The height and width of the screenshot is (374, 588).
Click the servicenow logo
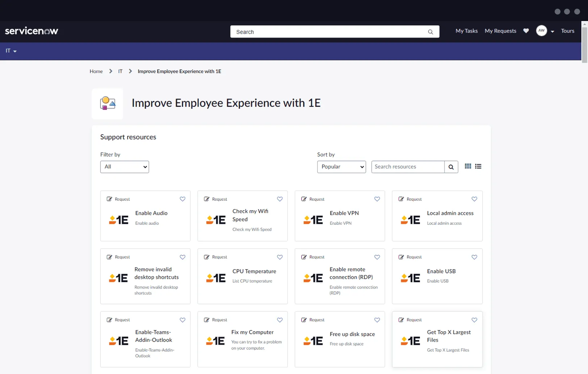[31, 31]
